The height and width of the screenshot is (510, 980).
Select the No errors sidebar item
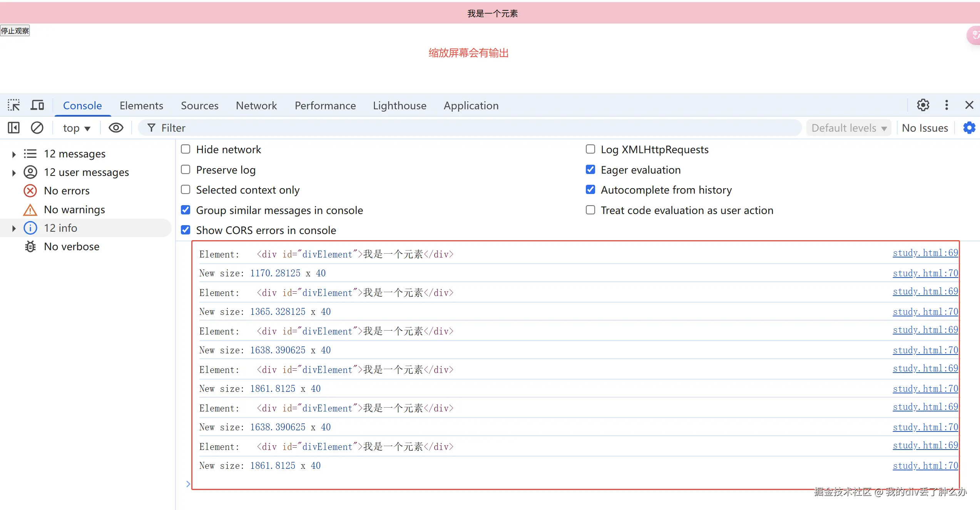[67, 191]
